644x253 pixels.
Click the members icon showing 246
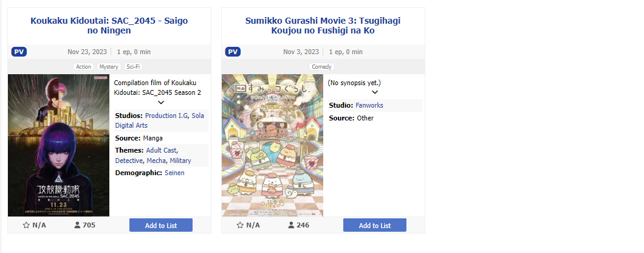click(291, 225)
